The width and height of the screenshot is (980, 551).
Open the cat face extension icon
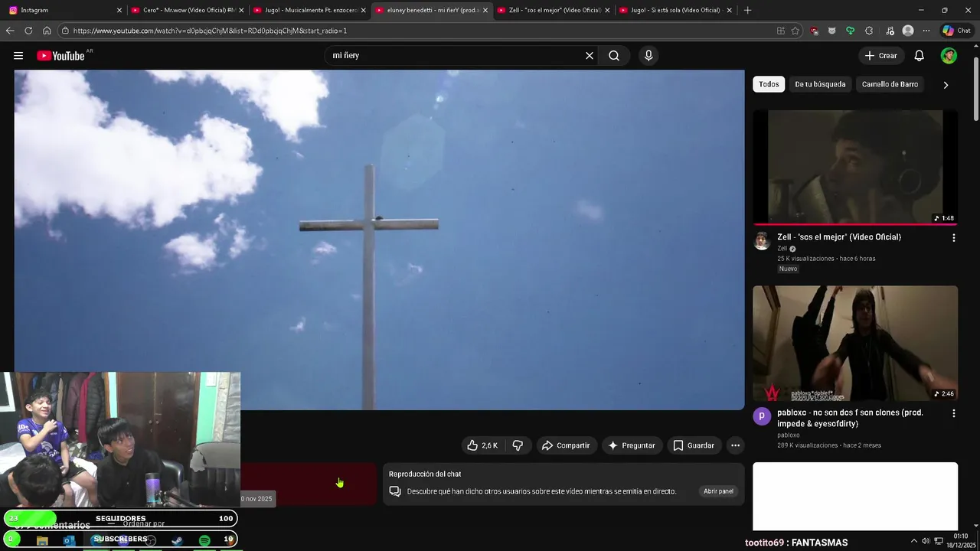[x=831, y=31]
